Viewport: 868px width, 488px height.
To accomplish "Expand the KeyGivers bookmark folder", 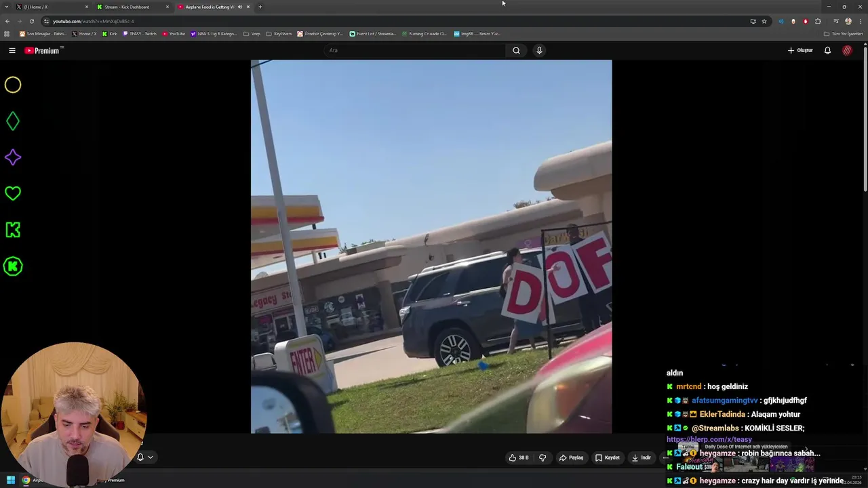I will pyautogui.click(x=279, y=34).
